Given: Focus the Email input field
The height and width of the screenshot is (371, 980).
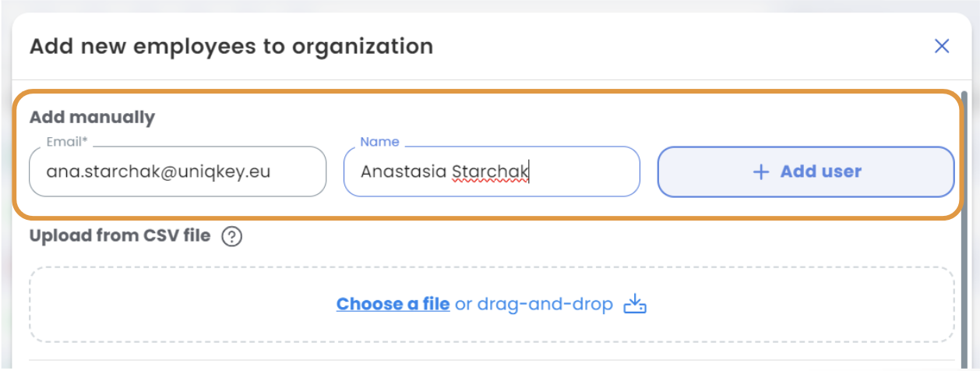Looking at the screenshot, I should pos(178,171).
